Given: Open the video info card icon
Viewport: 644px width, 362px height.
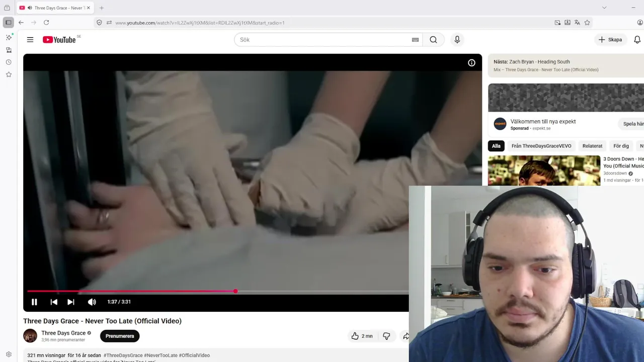Looking at the screenshot, I should pos(471,63).
